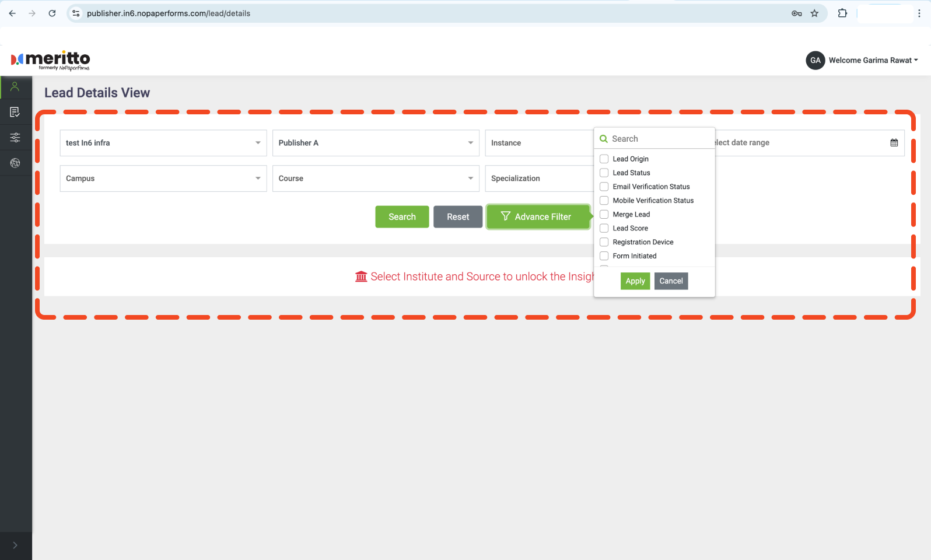Click the calendar icon in date range

[894, 143]
